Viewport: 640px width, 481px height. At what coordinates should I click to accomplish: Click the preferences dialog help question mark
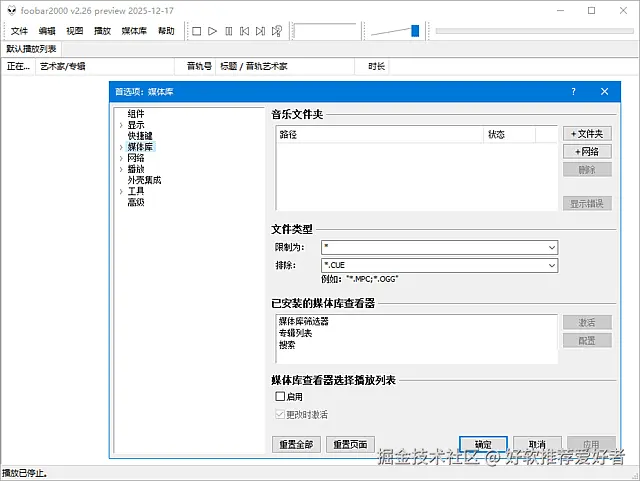point(573,91)
